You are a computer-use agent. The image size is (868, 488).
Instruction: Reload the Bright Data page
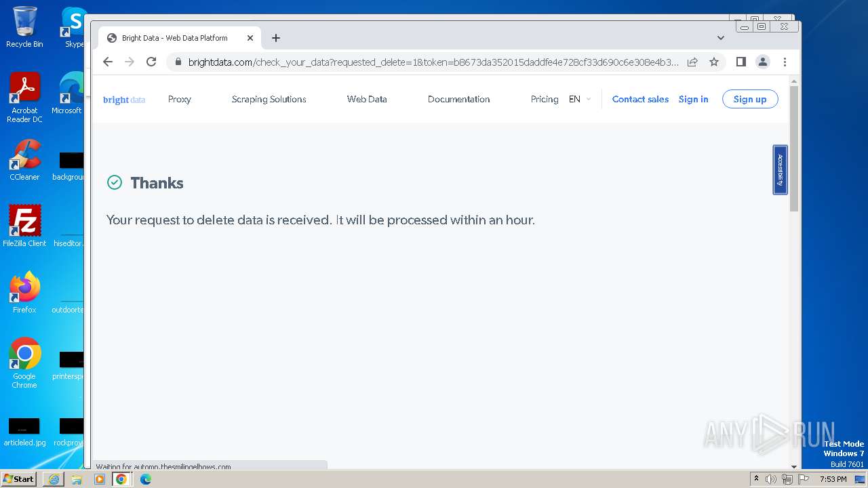point(151,62)
